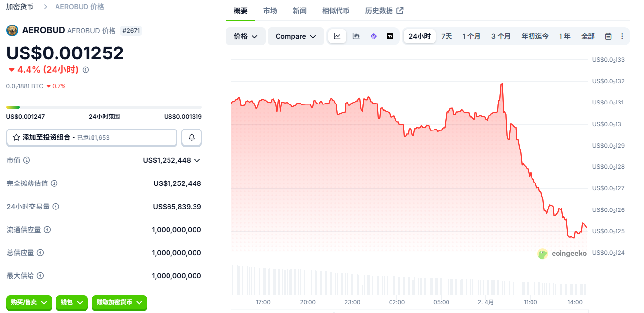Switch to candlestick chart view
Viewport: 644px width, 313px height.
(356, 36)
